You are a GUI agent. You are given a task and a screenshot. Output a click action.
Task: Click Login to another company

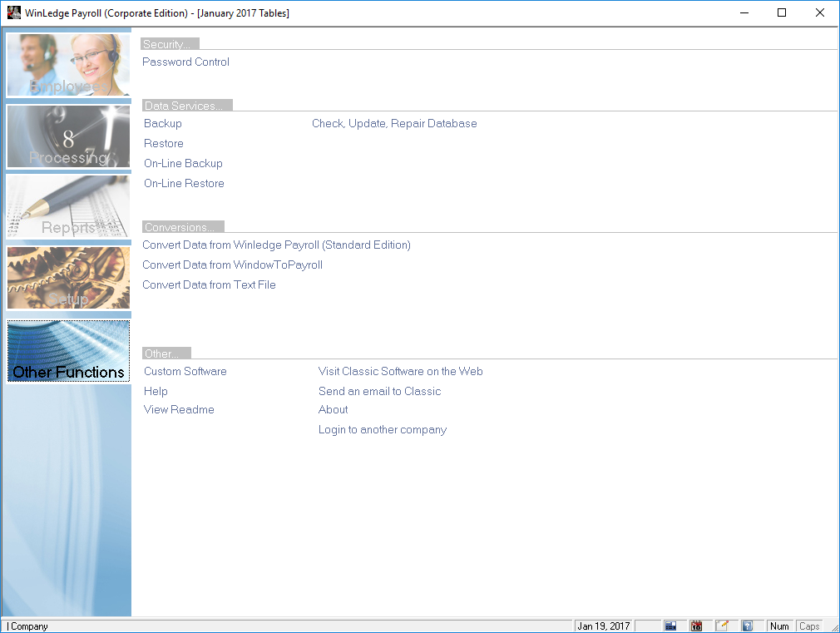click(383, 430)
